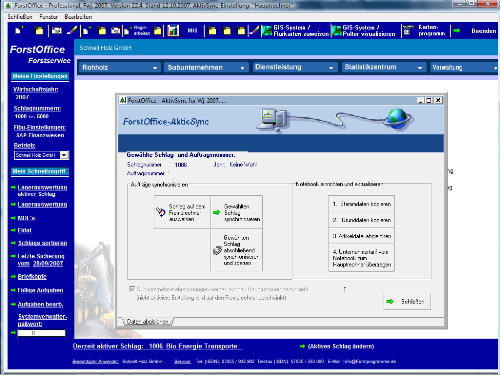Click Gewählten Schlag synchronisieren button

(237, 212)
